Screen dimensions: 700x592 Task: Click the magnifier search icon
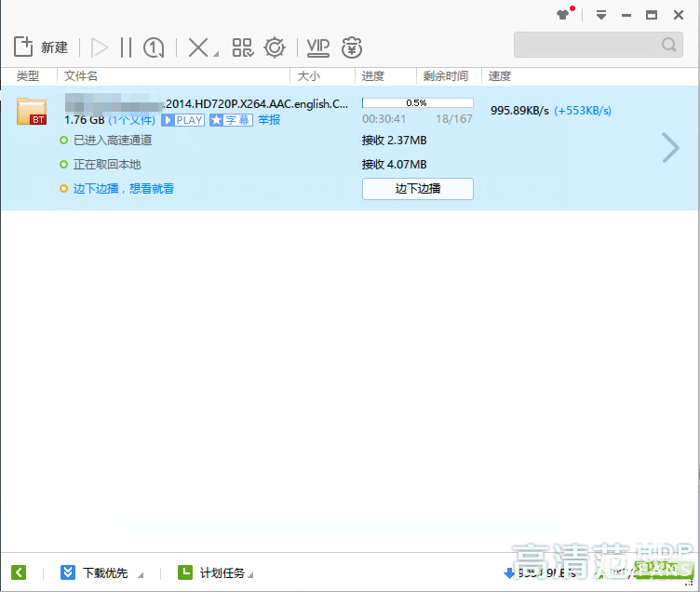tap(668, 45)
